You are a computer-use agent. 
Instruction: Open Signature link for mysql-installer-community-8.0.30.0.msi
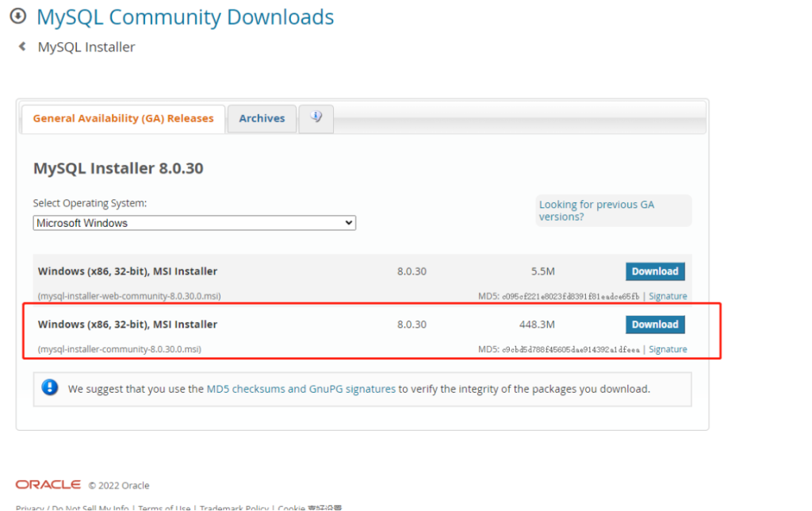click(x=668, y=349)
